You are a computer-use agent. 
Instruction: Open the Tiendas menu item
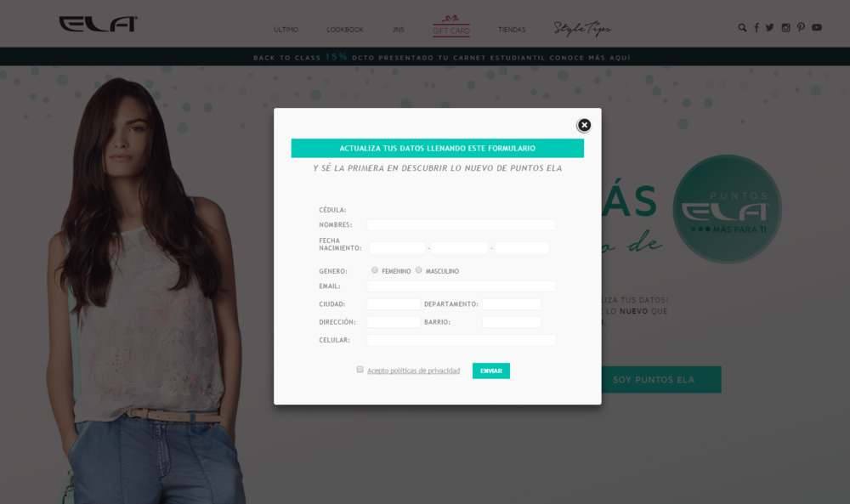[x=512, y=30]
